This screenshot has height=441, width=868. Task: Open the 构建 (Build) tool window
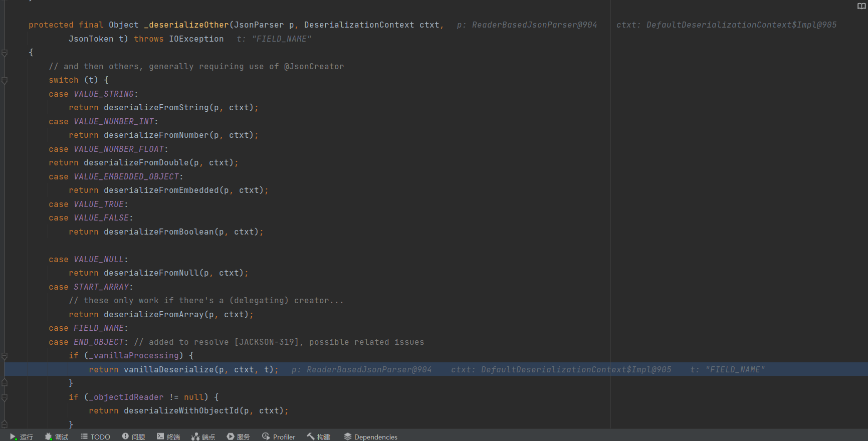[x=319, y=436]
